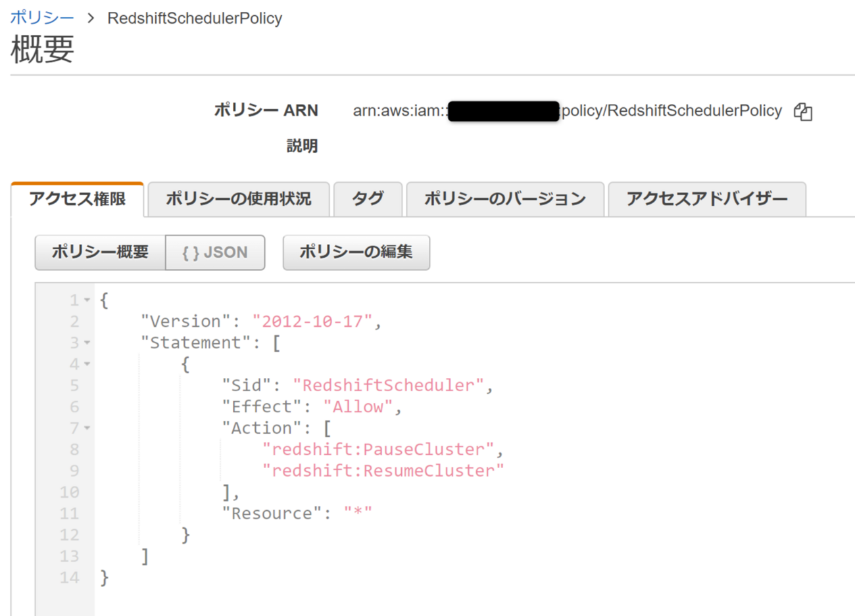This screenshot has height=616, width=855.
Task: Copy the policy ARN with the copy icon
Action: [x=802, y=112]
